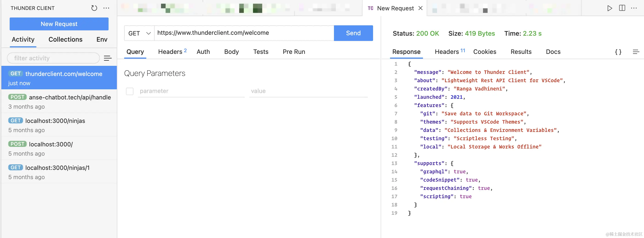Switch to the Env tab

pyautogui.click(x=102, y=40)
